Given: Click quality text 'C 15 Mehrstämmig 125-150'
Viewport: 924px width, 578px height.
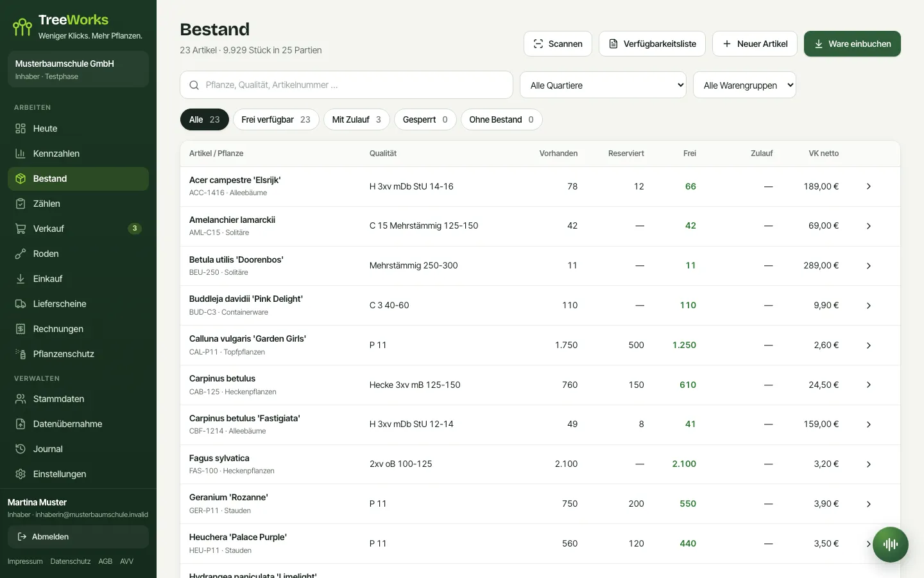Looking at the screenshot, I should [x=424, y=226].
